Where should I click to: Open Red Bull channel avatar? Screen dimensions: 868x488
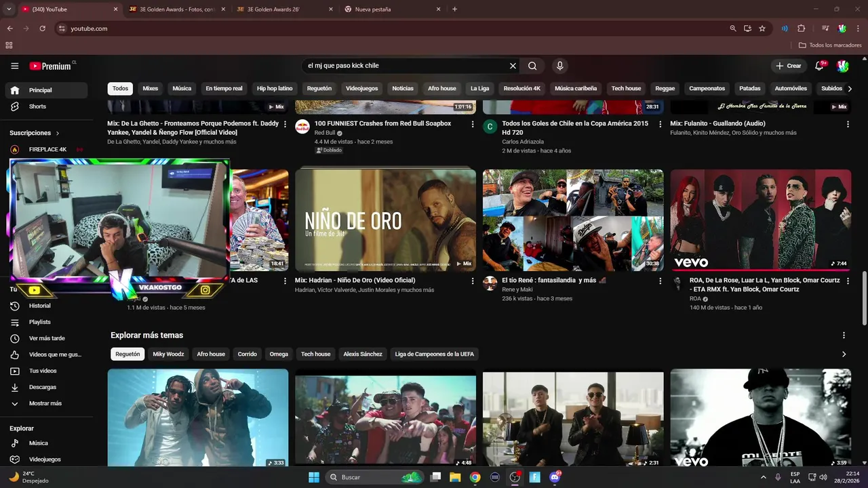pyautogui.click(x=302, y=127)
